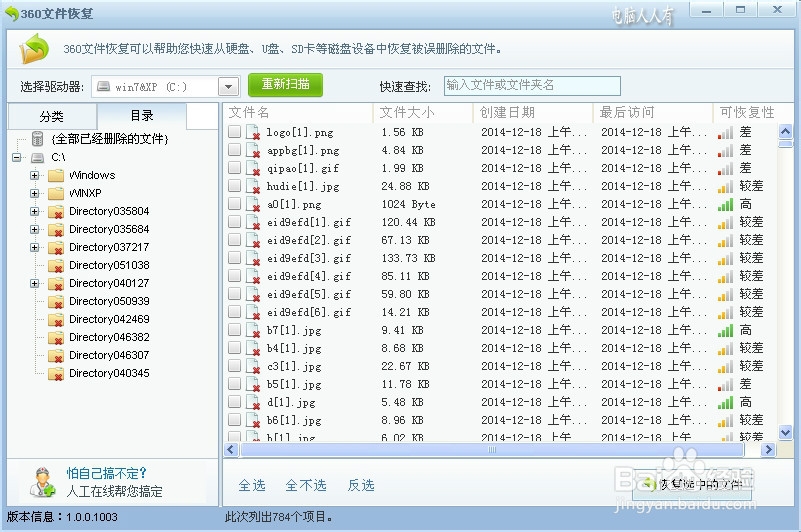This screenshot has height=532, width=801.
Task: Click the green signal bars for a0[1].png
Action: [725, 205]
